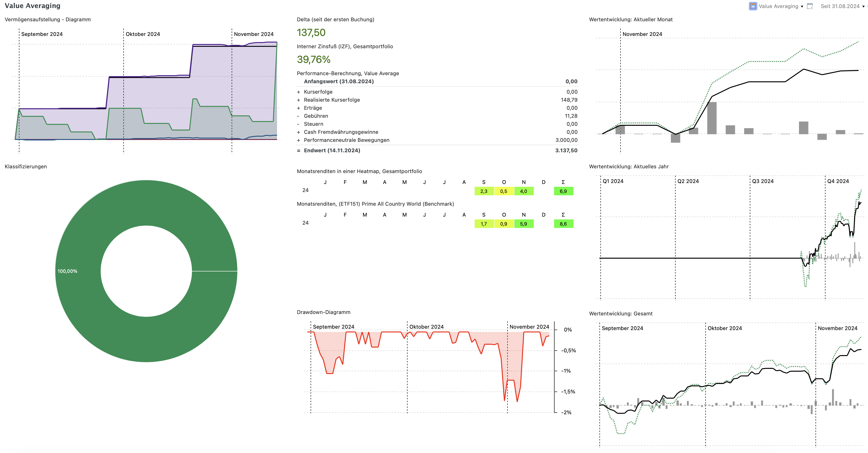Viewport: 868px width, 453px height.
Task: Click the IZF value 39,76%
Action: coord(313,60)
